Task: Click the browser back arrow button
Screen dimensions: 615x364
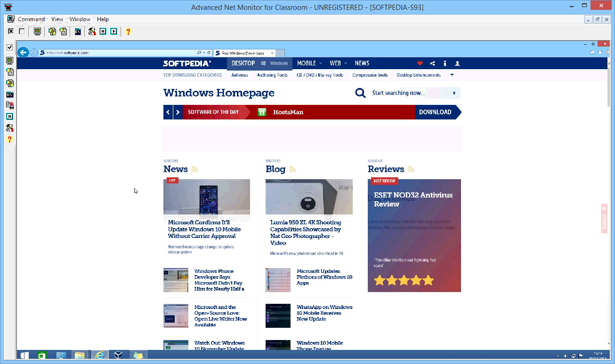Action: 23,52
